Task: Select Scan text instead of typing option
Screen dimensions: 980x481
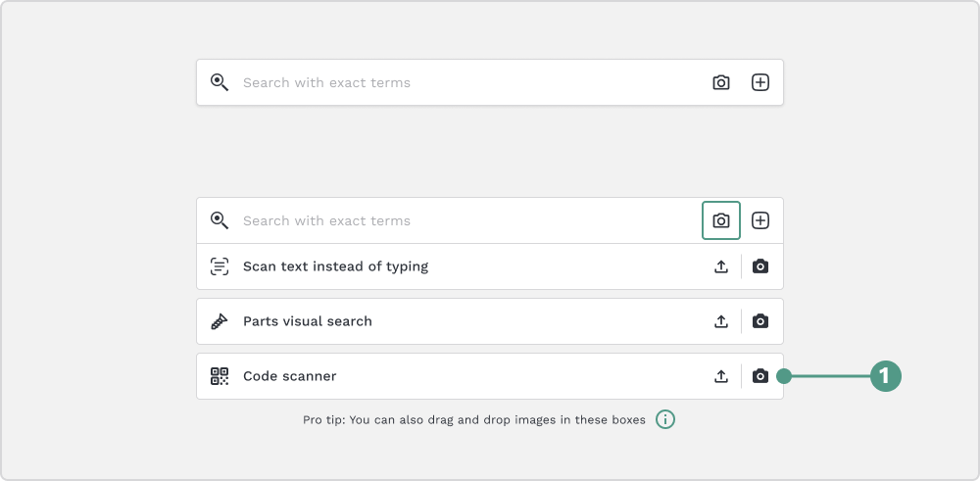Action: 489,266
